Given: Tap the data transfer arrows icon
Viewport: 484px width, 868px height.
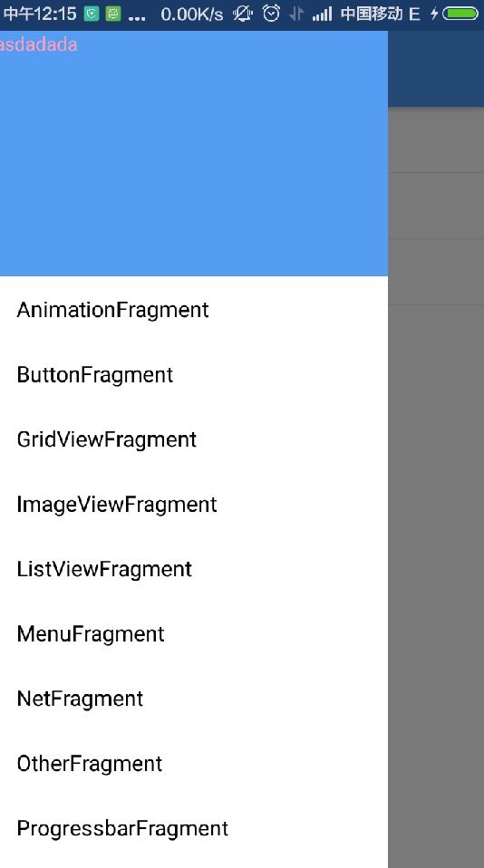Looking at the screenshot, I should point(296,14).
